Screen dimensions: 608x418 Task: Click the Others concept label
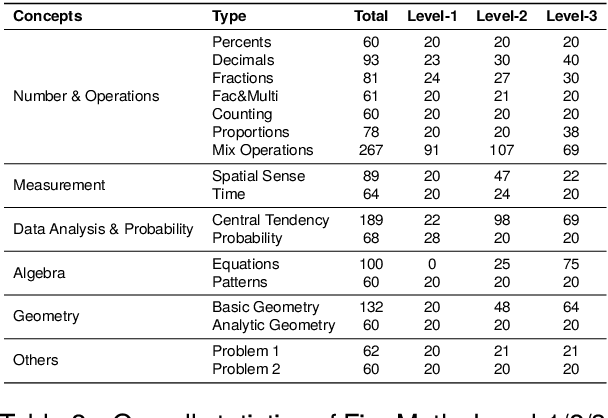pyautogui.click(x=36, y=359)
